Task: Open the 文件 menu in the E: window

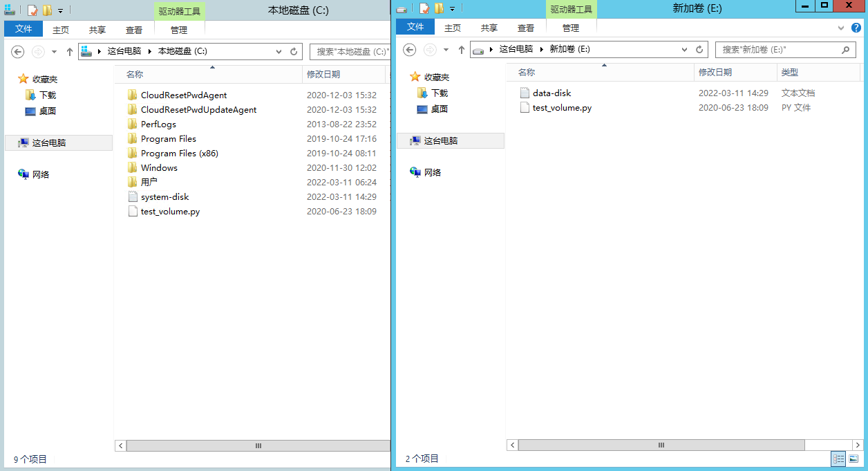Action: (415, 27)
